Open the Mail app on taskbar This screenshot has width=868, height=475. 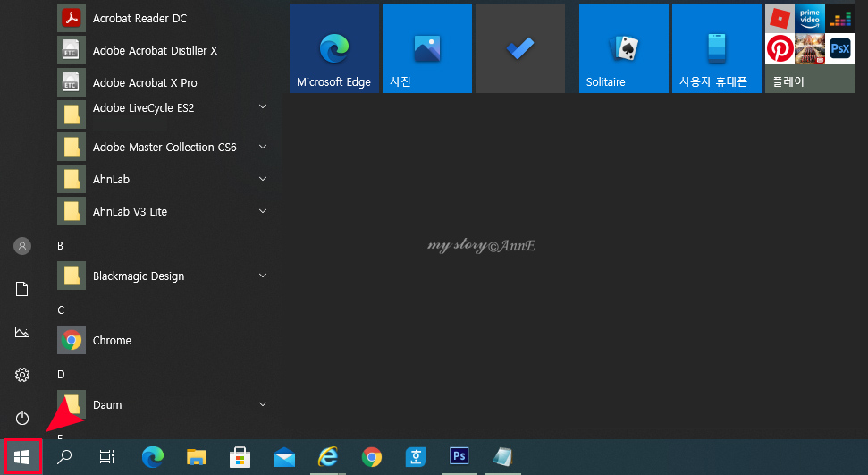pyautogui.click(x=284, y=458)
